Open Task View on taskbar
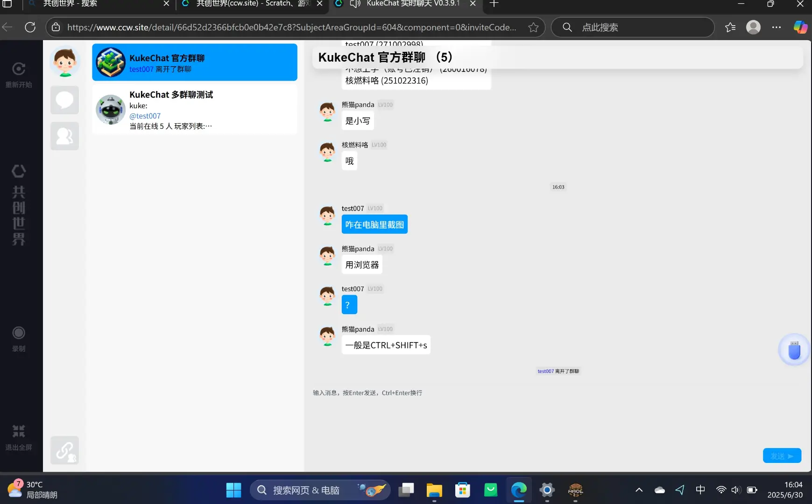The height and width of the screenshot is (504, 812). pyautogui.click(x=406, y=490)
